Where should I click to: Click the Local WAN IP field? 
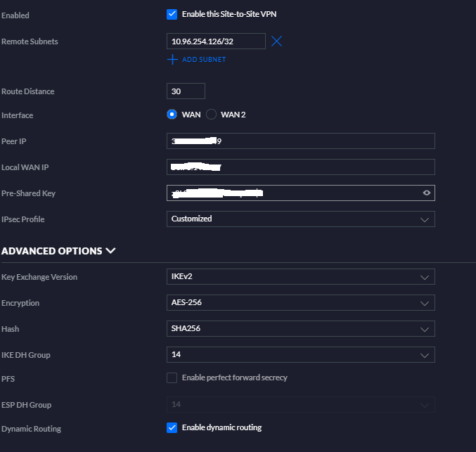point(300,167)
